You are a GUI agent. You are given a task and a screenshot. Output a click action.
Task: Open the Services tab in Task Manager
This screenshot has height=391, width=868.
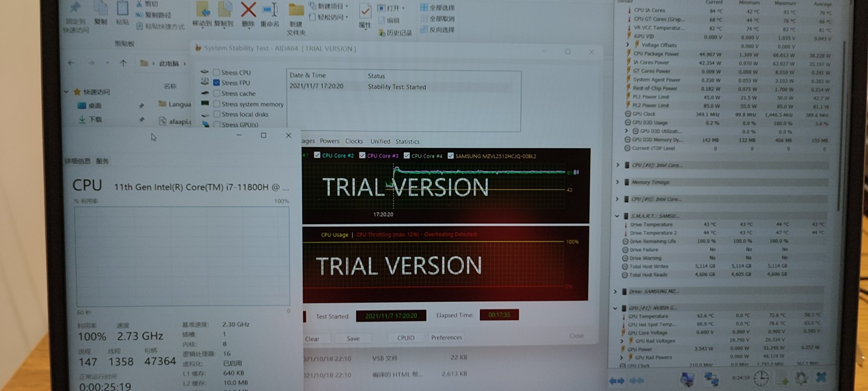[x=103, y=161]
